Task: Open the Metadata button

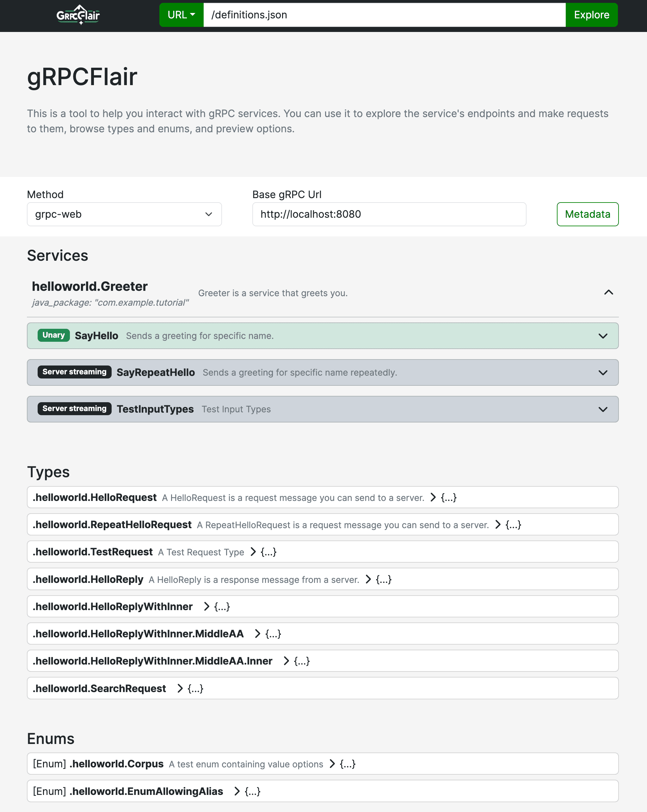Action: tap(587, 214)
